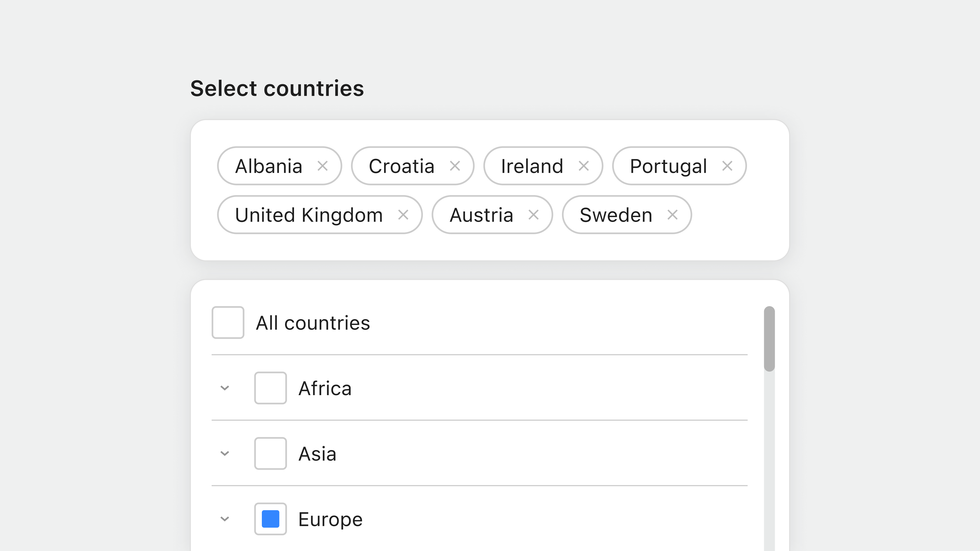Screen dimensions: 980x551
Task: Remove Sweden from selected countries
Action: click(673, 215)
